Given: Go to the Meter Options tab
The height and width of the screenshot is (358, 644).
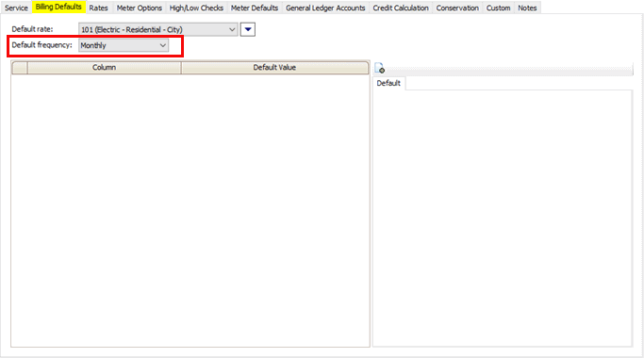Looking at the screenshot, I should coord(140,8).
